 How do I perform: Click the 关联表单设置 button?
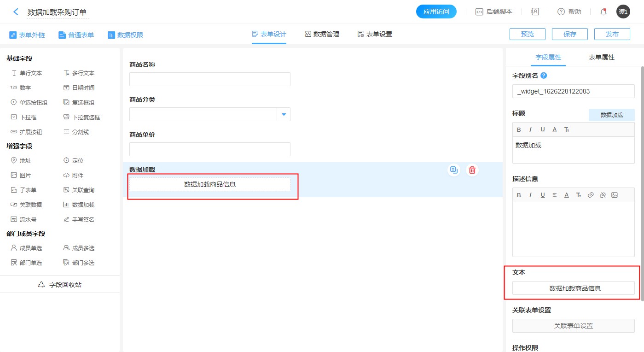coord(573,326)
